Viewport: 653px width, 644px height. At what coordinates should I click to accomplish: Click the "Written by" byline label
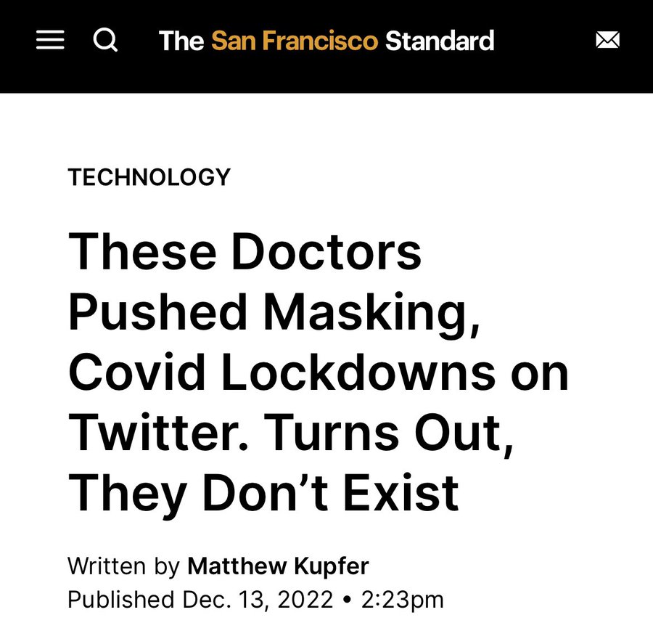[x=123, y=566]
